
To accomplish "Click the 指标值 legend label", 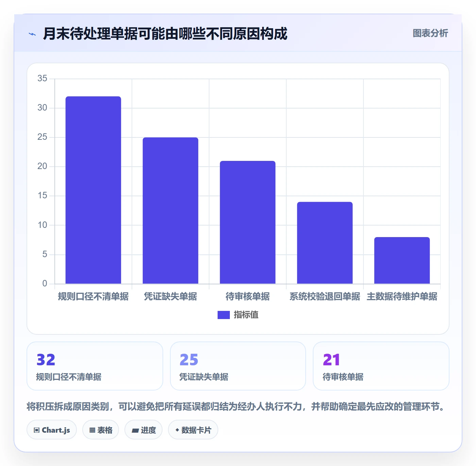I will pyautogui.click(x=246, y=315).
